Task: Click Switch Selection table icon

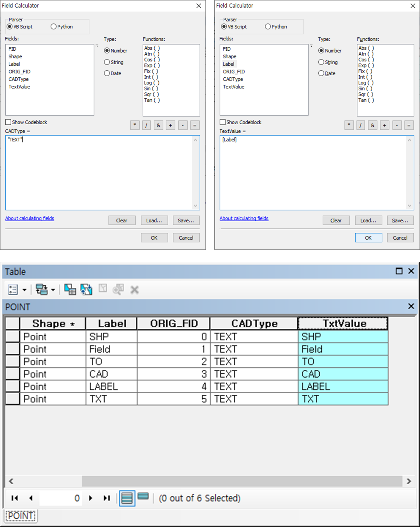Action: (x=86, y=289)
